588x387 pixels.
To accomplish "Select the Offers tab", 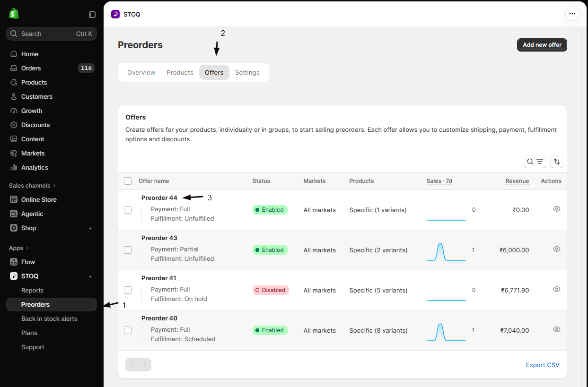I will tap(214, 72).
